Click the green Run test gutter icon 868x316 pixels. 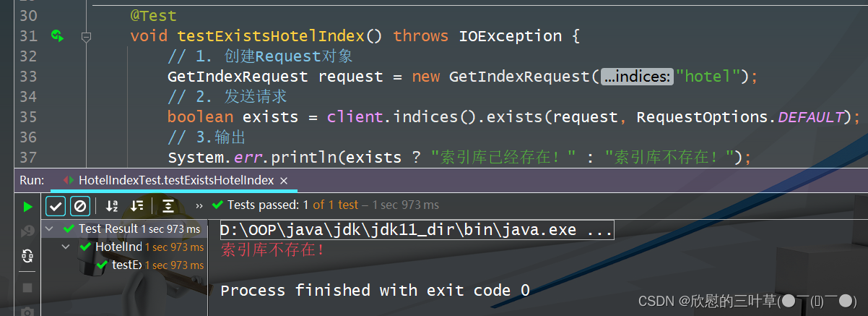[x=58, y=35]
